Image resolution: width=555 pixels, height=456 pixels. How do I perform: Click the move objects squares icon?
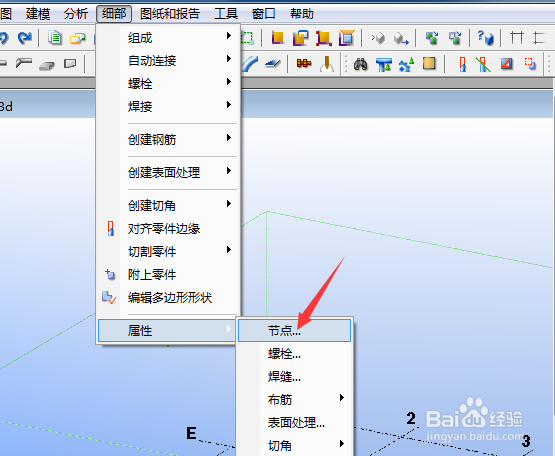pos(455,38)
